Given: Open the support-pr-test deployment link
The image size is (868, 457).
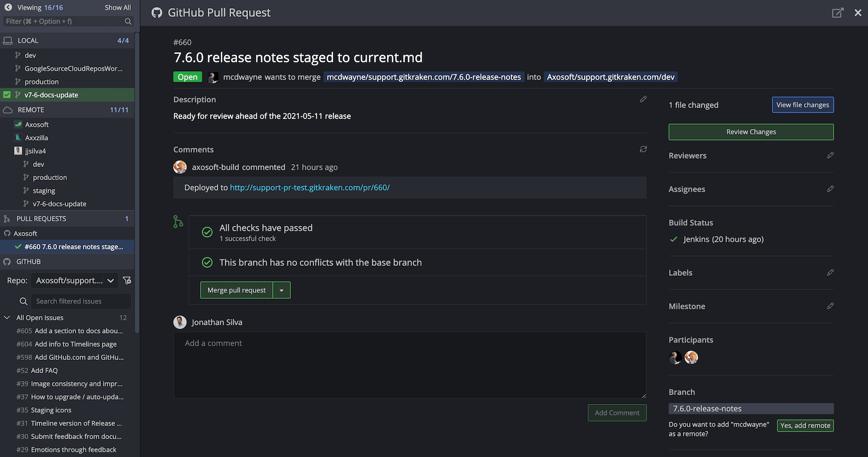Looking at the screenshot, I should coord(310,188).
